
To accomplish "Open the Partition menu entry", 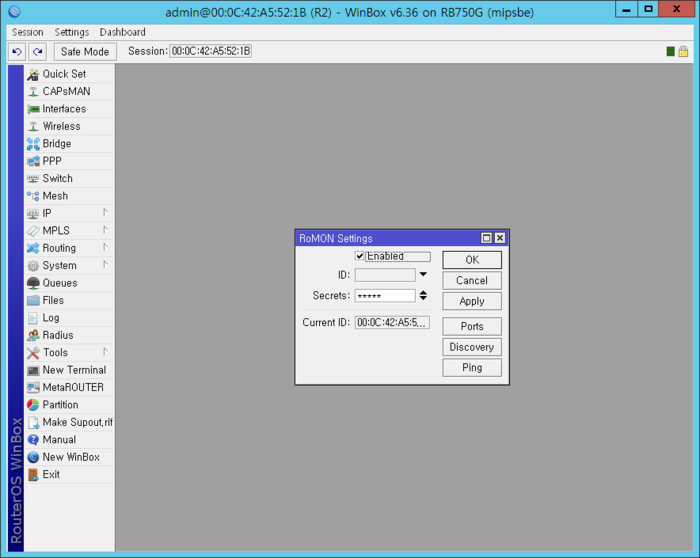I will (x=69, y=404).
